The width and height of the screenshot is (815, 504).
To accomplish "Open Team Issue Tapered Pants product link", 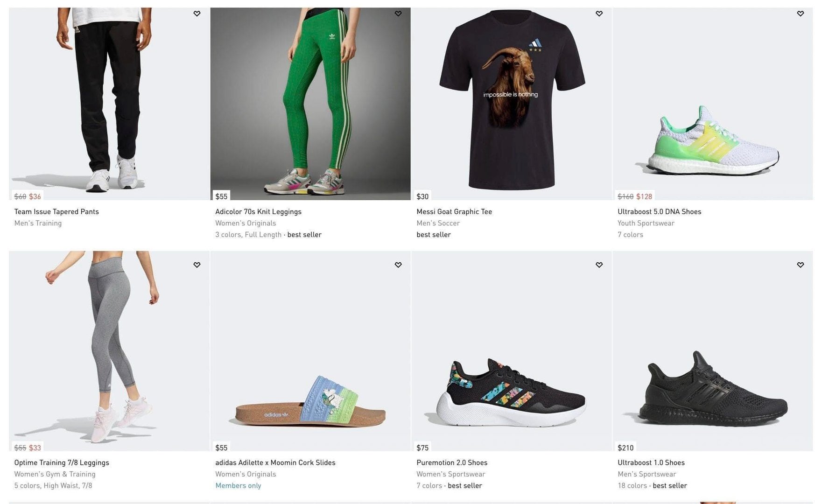I will click(x=56, y=211).
